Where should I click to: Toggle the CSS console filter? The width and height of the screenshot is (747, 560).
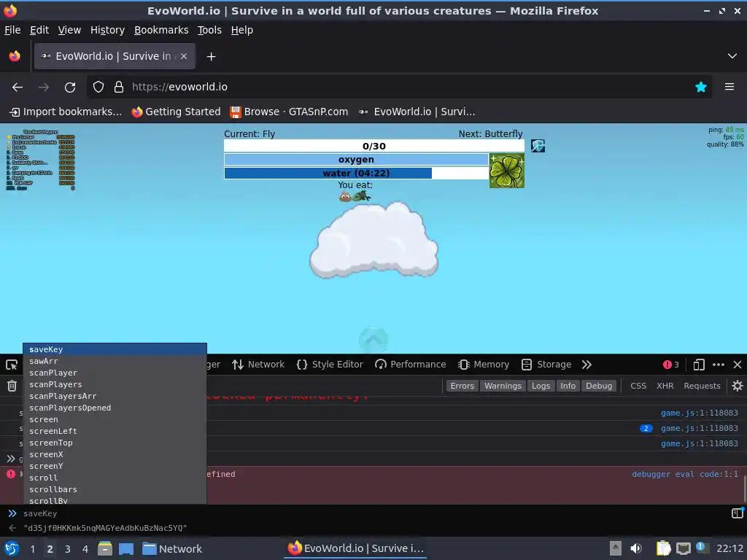pyautogui.click(x=638, y=386)
